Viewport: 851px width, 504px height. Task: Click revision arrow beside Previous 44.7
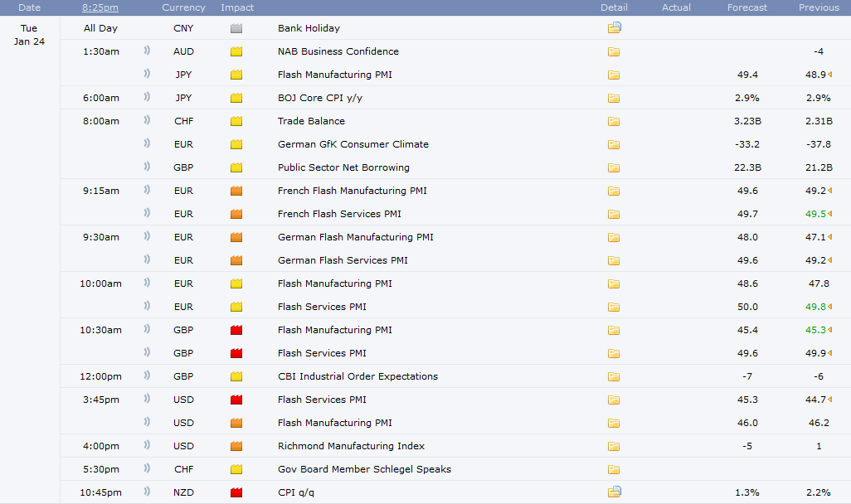(x=829, y=400)
